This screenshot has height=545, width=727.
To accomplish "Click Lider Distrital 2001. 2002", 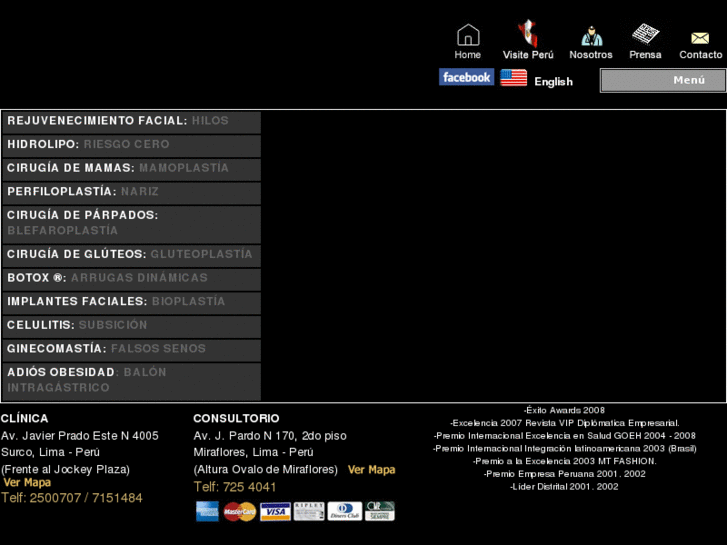I will coord(564,487).
